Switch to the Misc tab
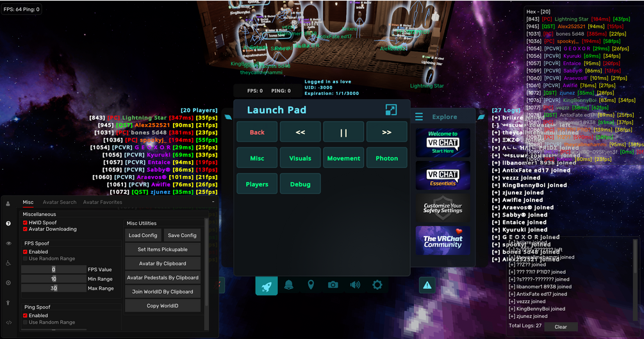The height and width of the screenshot is (339, 644). pos(28,202)
